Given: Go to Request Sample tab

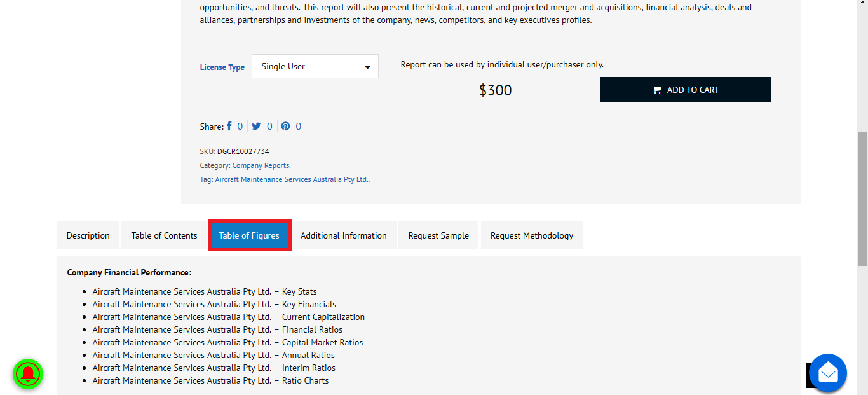Looking at the screenshot, I should (x=438, y=235).
